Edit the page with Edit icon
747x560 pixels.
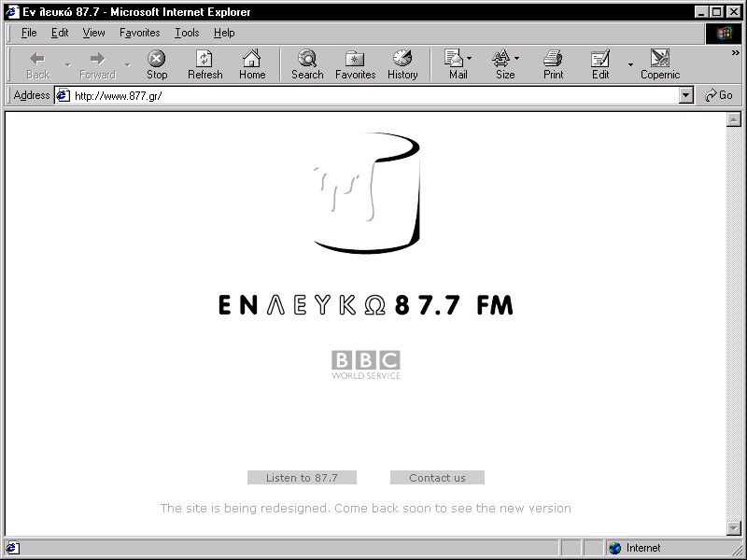(600, 64)
